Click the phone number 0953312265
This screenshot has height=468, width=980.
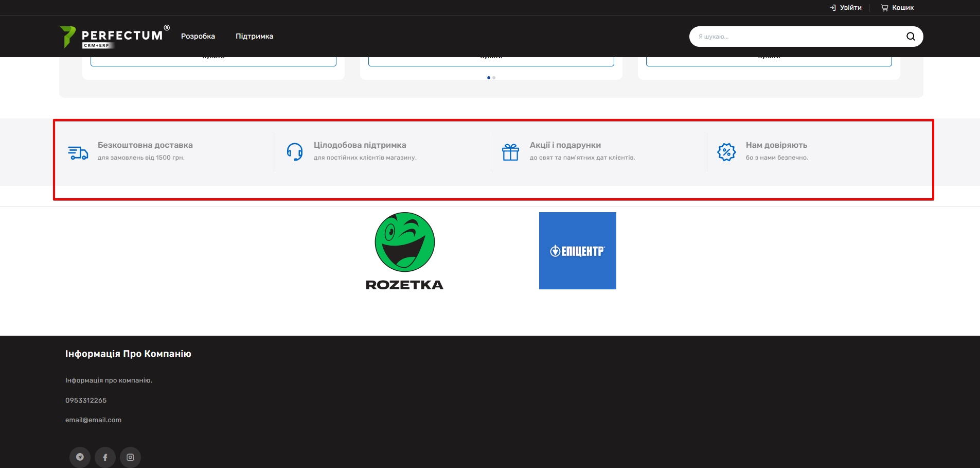click(x=86, y=400)
